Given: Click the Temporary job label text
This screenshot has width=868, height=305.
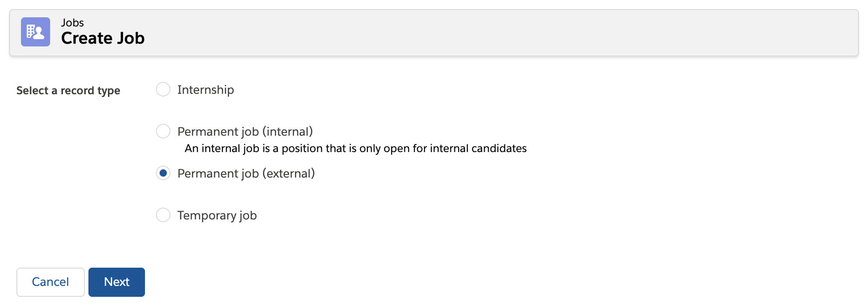Looking at the screenshot, I should point(217,215).
